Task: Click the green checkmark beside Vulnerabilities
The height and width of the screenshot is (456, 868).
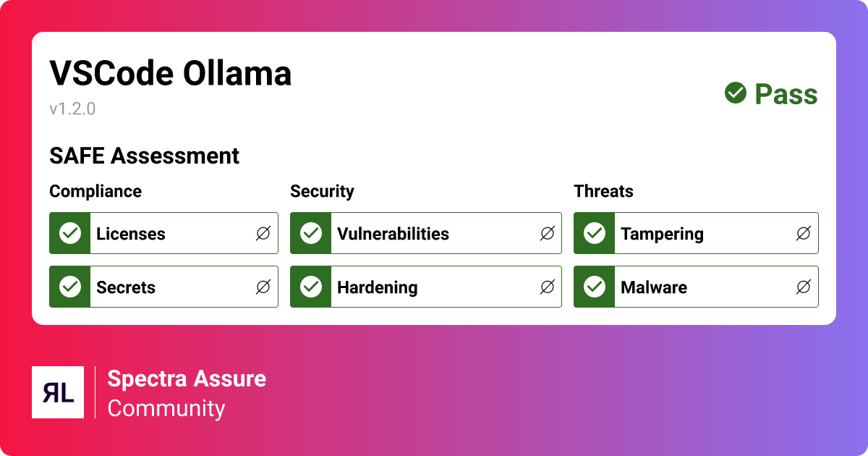Action: click(311, 233)
